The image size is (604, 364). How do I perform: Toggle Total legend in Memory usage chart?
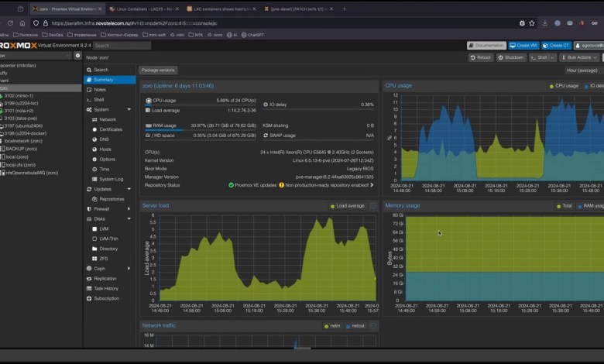pos(565,206)
